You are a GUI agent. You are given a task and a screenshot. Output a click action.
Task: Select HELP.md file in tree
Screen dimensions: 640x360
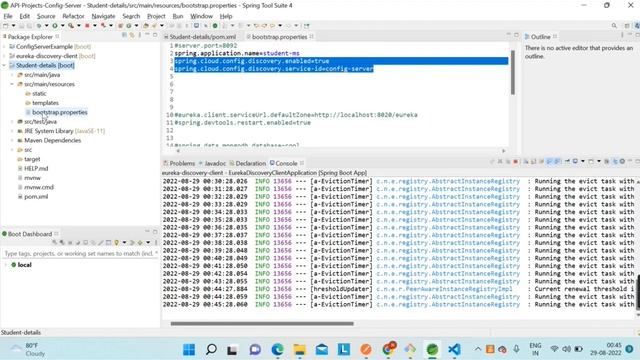(36, 169)
